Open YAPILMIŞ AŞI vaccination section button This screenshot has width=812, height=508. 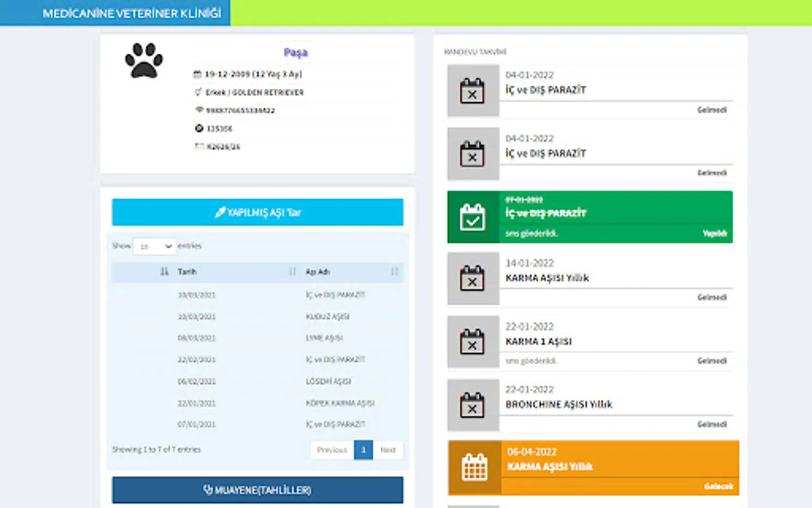pos(258,212)
